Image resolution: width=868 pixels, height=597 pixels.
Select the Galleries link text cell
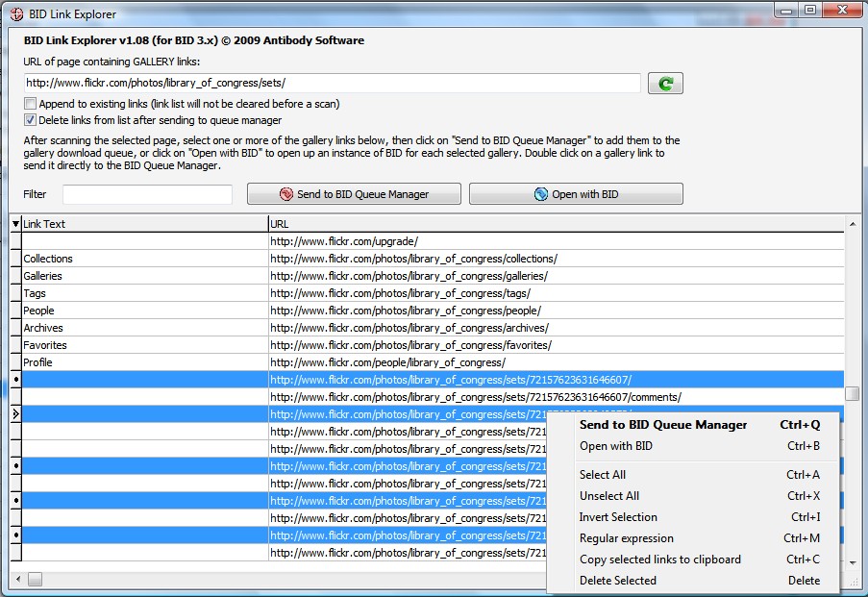(145, 276)
